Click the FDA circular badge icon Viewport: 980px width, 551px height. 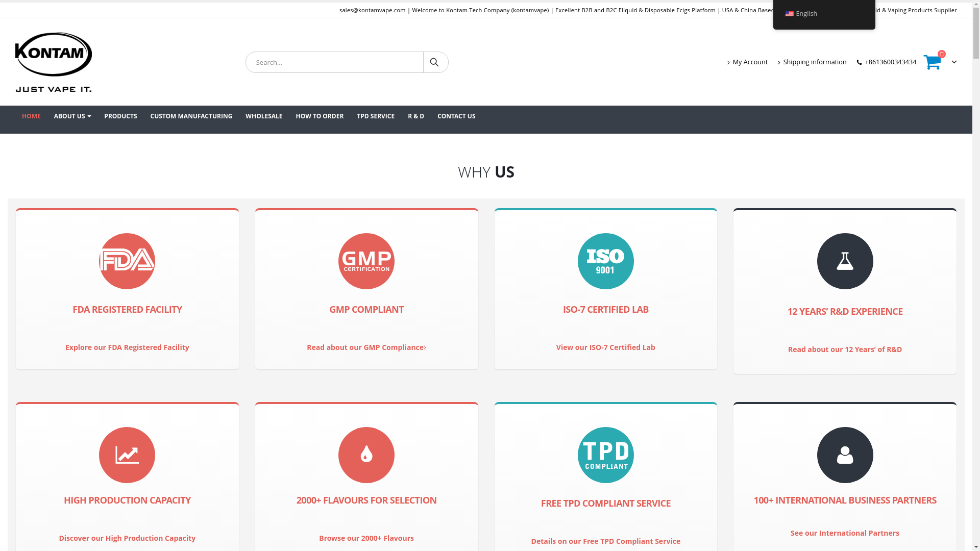pos(127,261)
